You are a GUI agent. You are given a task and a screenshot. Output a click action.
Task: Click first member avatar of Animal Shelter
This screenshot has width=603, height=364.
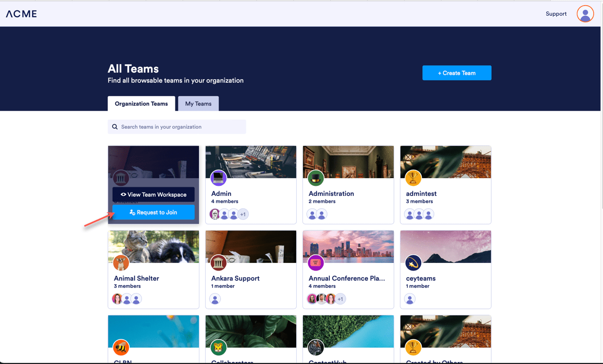(117, 299)
